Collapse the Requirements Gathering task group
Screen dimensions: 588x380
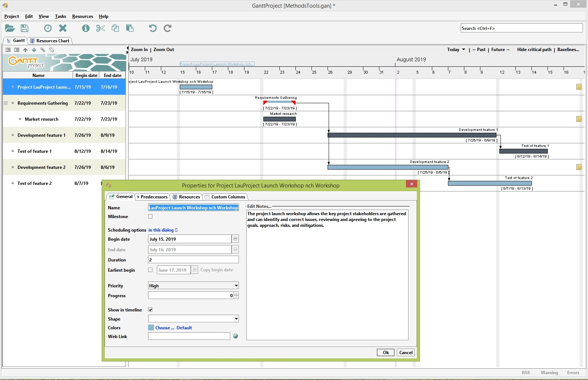coord(6,103)
